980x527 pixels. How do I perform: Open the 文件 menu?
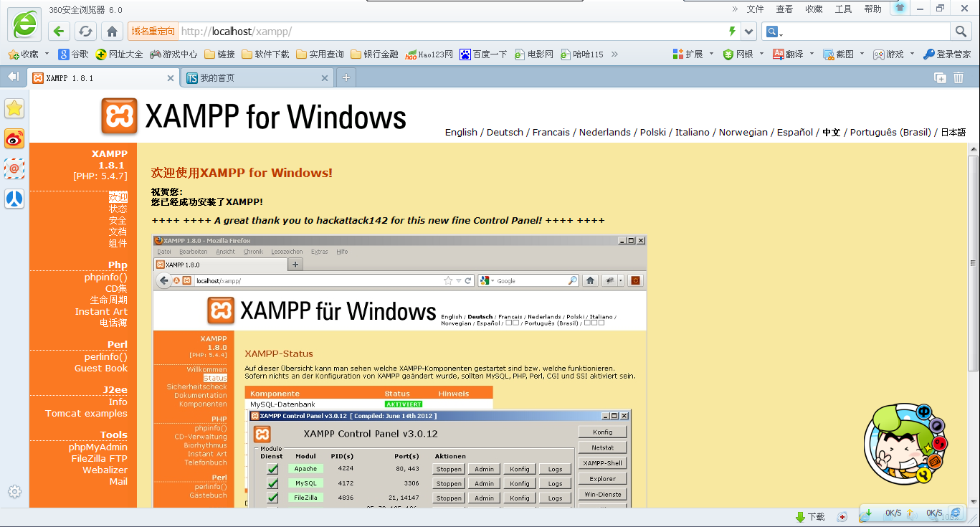756,9
